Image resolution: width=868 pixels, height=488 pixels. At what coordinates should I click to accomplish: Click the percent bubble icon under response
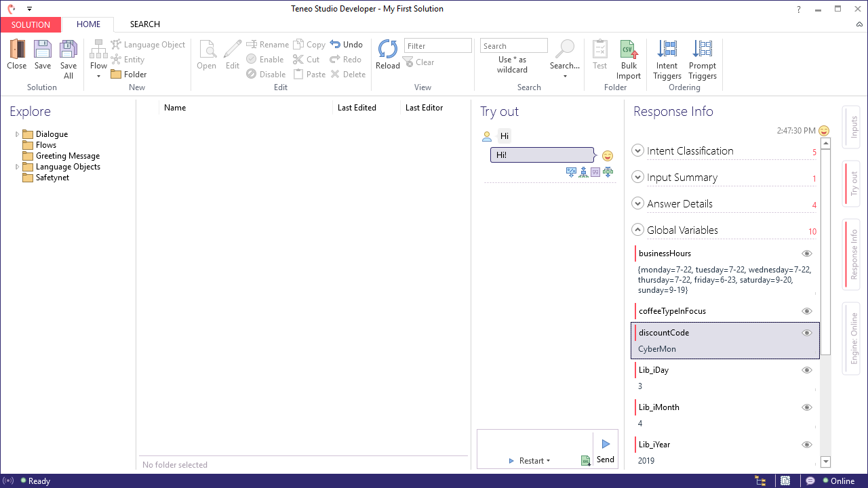[571, 172]
